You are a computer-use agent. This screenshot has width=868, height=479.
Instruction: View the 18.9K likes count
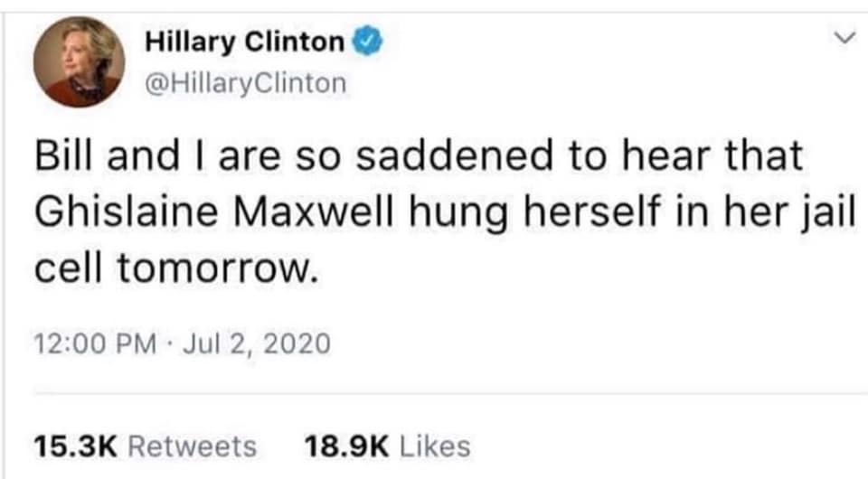pos(347,446)
